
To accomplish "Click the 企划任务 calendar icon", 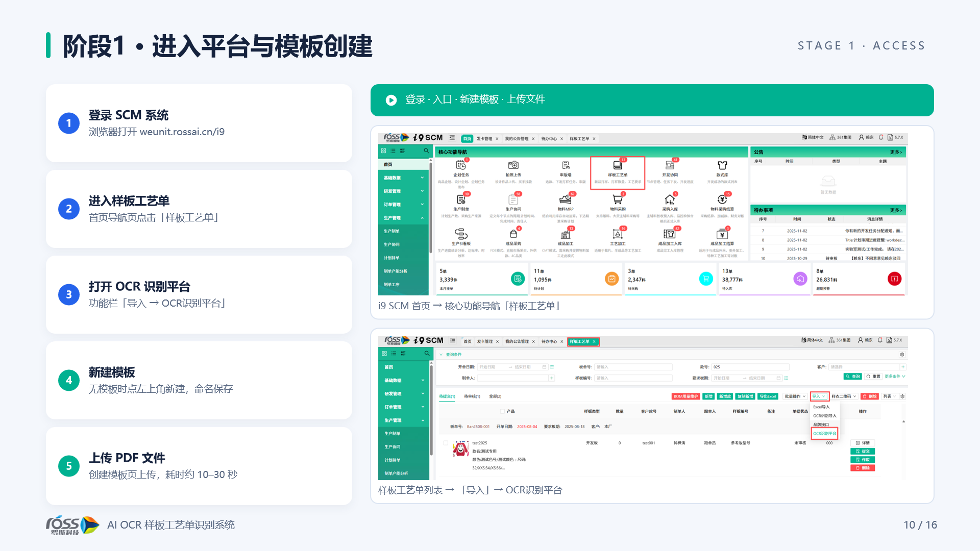I will (x=461, y=165).
